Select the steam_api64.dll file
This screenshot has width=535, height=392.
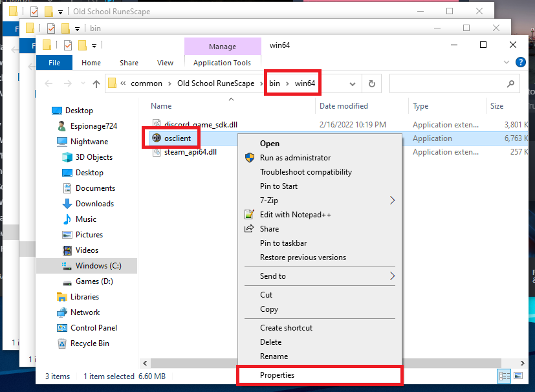(190, 152)
